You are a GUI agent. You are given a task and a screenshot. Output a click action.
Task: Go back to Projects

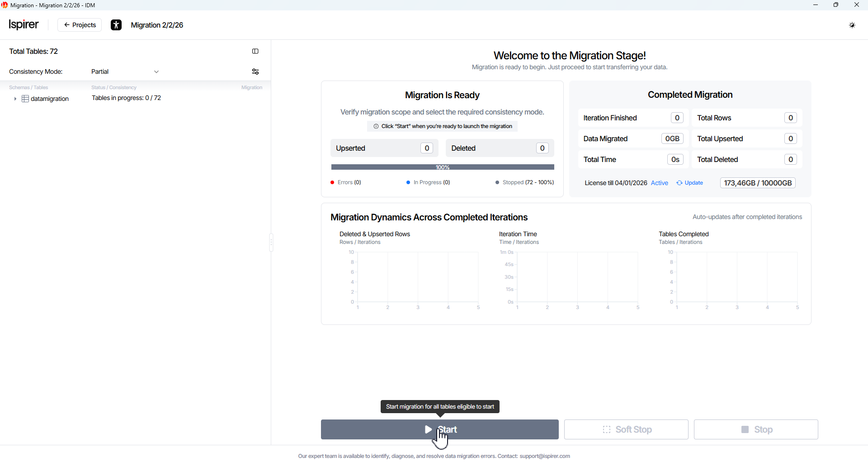click(80, 25)
